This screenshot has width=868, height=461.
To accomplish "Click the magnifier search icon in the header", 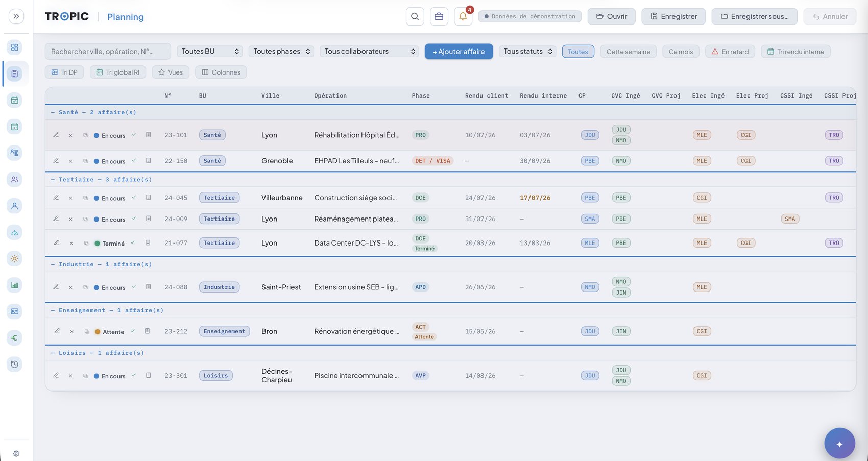I will [415, 16].
